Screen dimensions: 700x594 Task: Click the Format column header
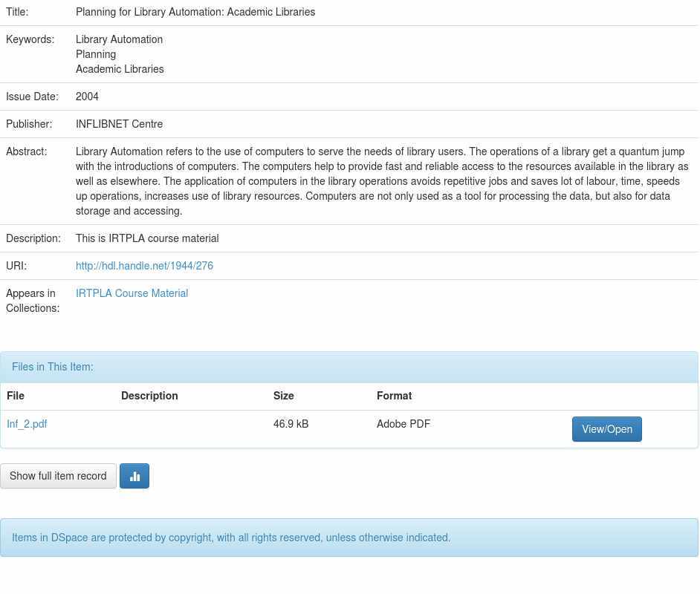[394, 396]
